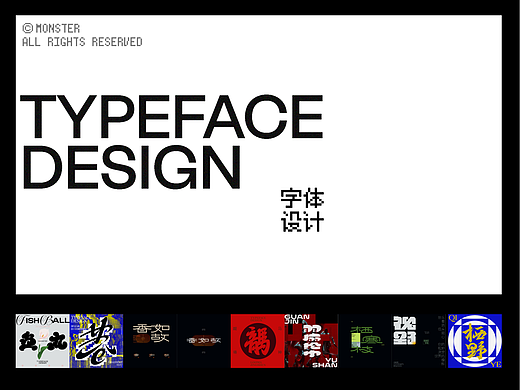Open the blue and yellow calligraphy thumbnail

point(96,341)
